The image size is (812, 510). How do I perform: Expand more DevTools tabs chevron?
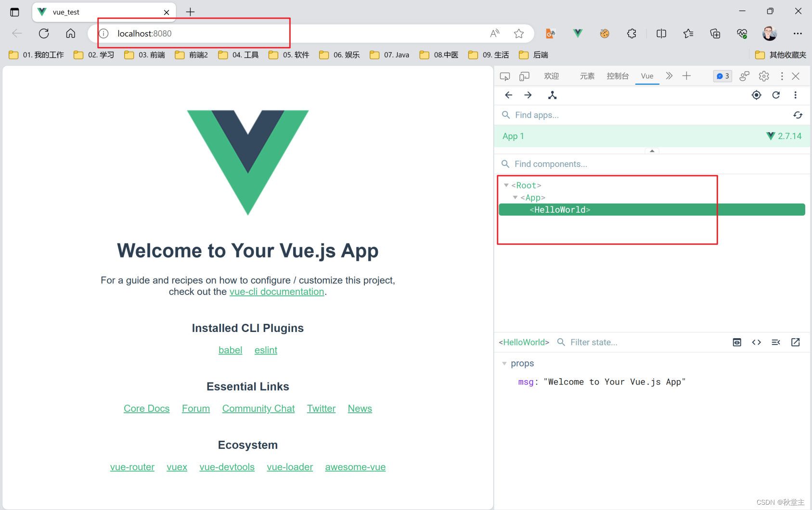669,76
